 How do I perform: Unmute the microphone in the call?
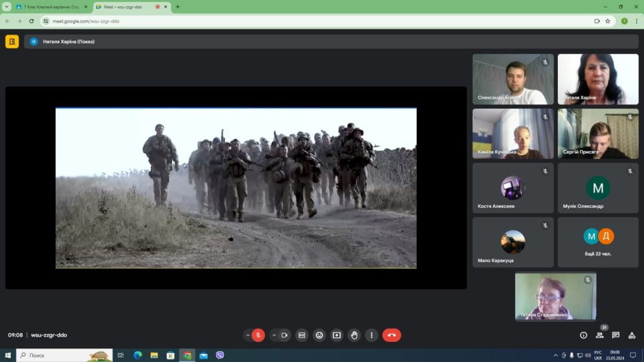point(258,336)
